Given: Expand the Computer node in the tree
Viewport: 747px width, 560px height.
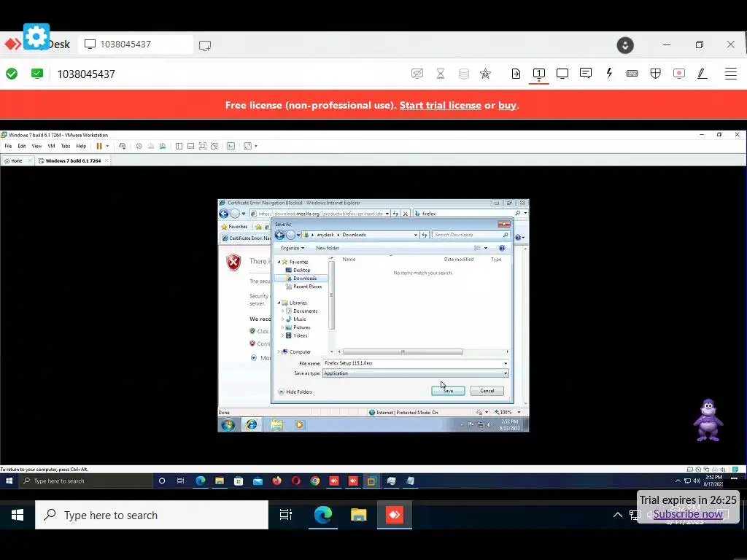Looking at the screenshot, I should (279, 352).
